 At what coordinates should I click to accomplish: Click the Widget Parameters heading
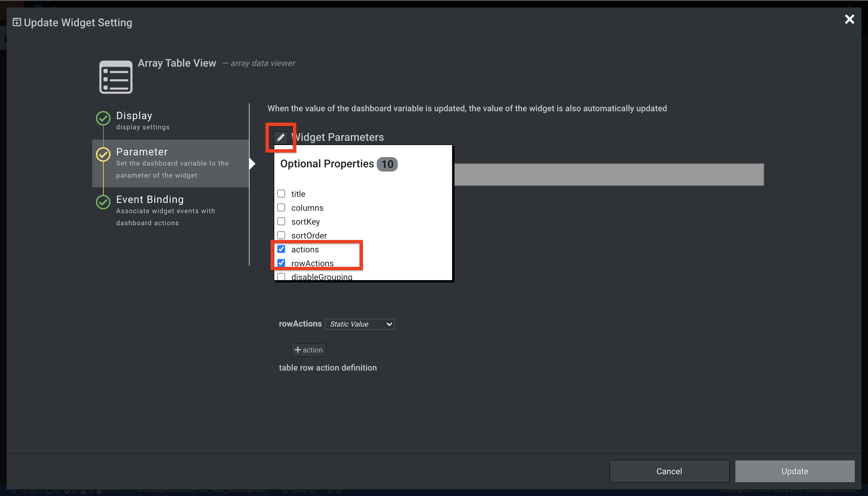pyautogui.click(x=338, y=137)
